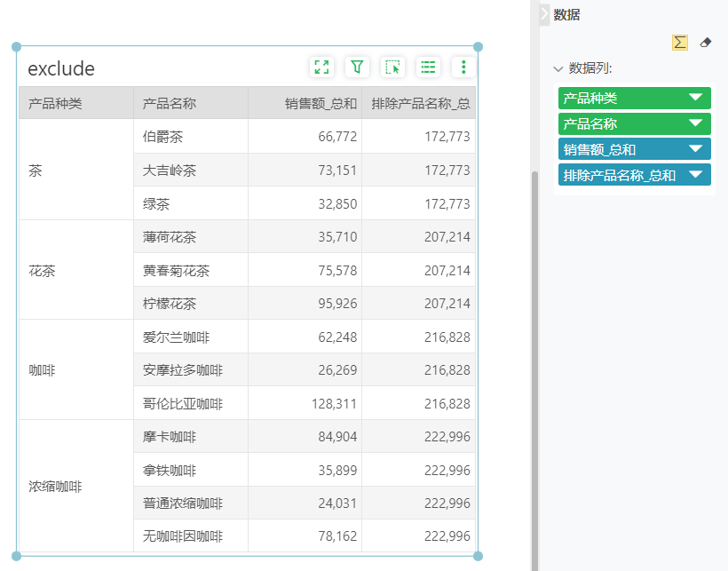Click the 大吉岭茶 product cell

pos(190,170)
